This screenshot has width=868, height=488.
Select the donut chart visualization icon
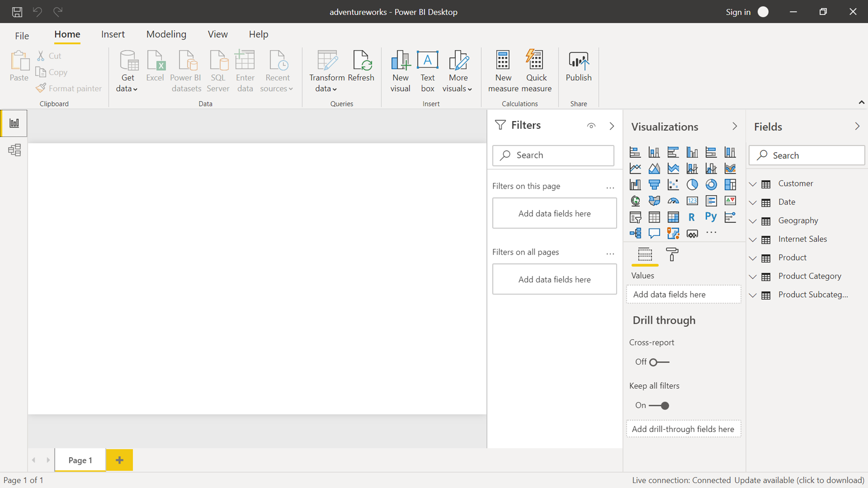(x=711, y=185)
